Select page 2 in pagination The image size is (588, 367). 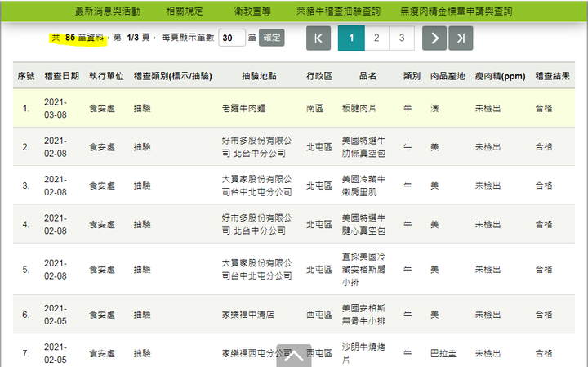click(x=376, y=38)
